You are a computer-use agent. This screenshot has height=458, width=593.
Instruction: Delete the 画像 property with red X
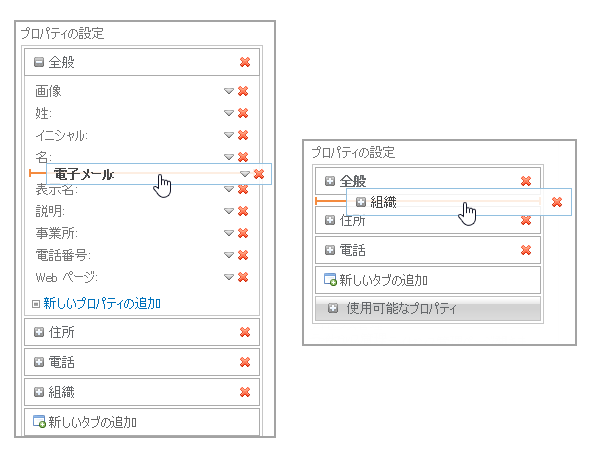coord(243,91)
